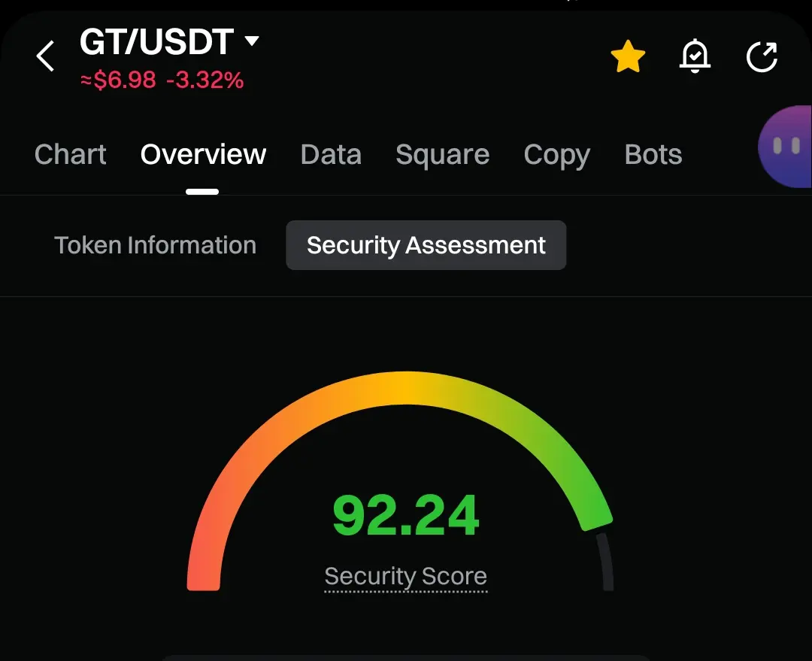Show Token Information section

(x=156, y=245)
